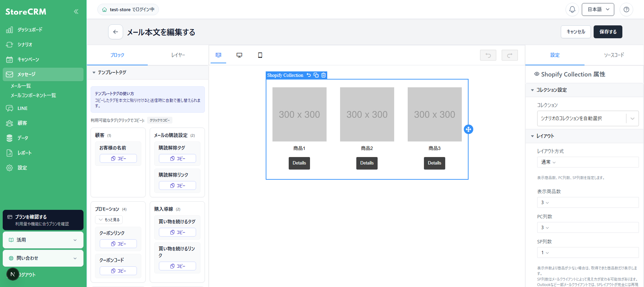This screenshot has width=644, height=287.
Task: Go back with the arrow button
Action: pyautogui.click(x=116, y=32)
